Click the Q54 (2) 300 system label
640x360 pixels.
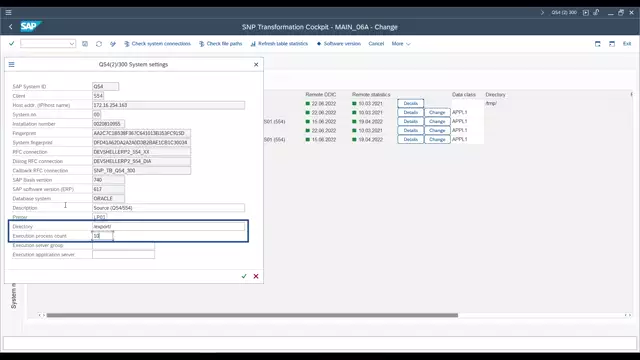click(x=564, y=13)
